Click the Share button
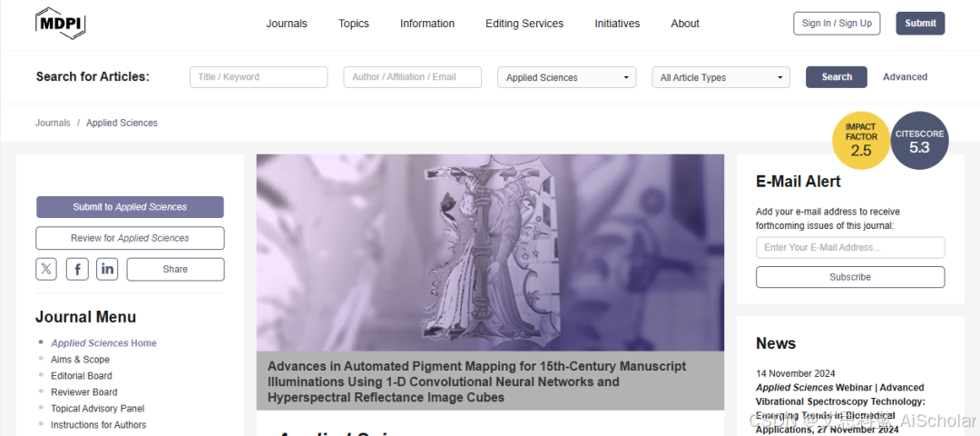Viewport: 980px width, 436px height. click(x=176, y=269)
